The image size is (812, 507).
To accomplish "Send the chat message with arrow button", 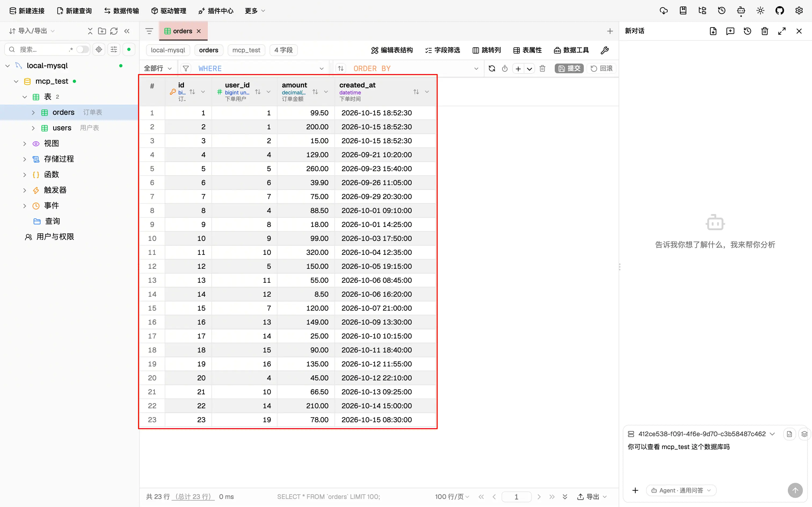I will point(795,490).
